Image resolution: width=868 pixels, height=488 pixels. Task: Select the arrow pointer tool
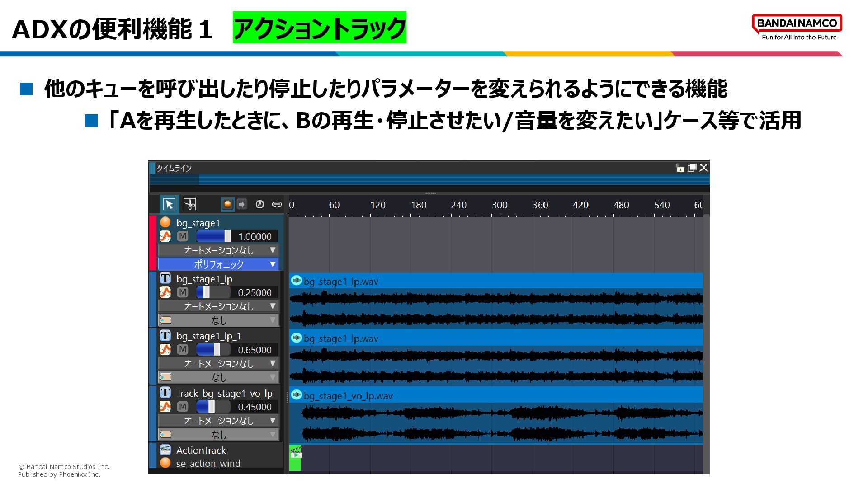coord(169,205)
